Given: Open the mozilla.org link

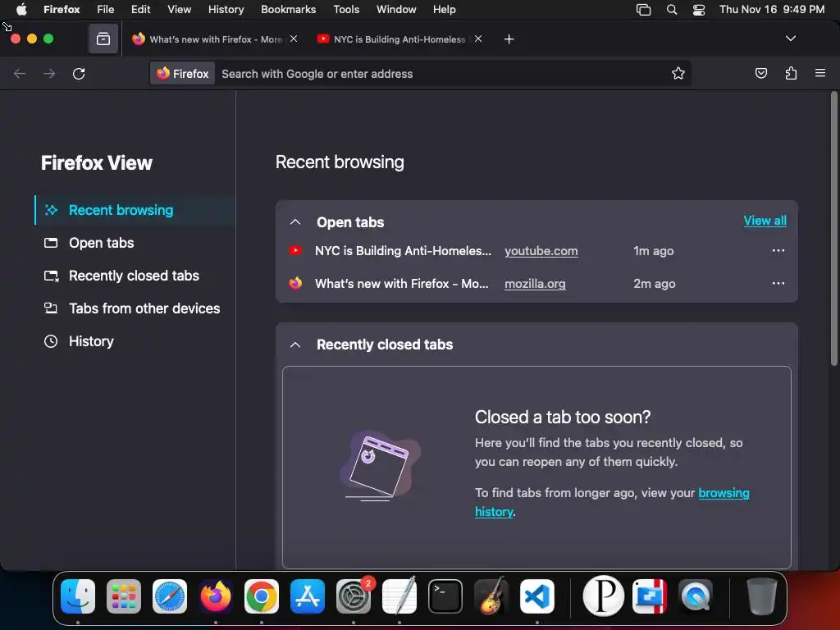Looking at the screenshot, I should click(x=535, y=283).
